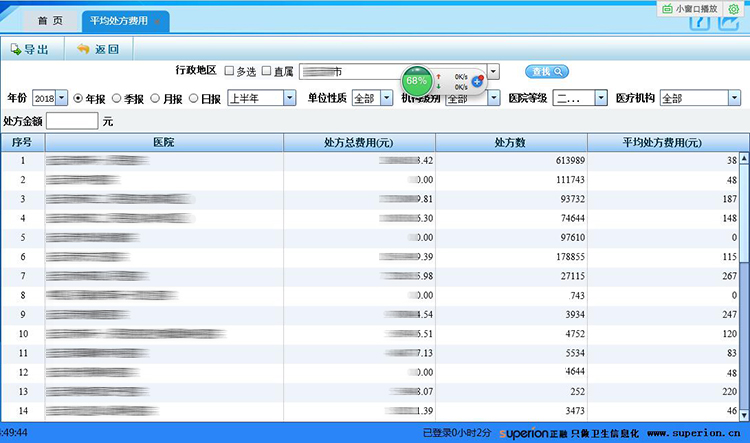Expand the 医院等级 dropdown
This screenshot has width=750, height=443.
tap(601, 98)
